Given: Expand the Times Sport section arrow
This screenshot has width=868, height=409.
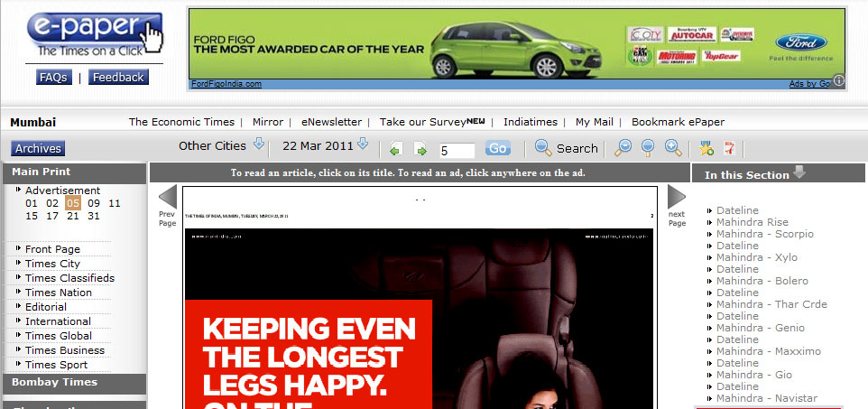Looking at the screenshot, I should (x=19, y=364).
